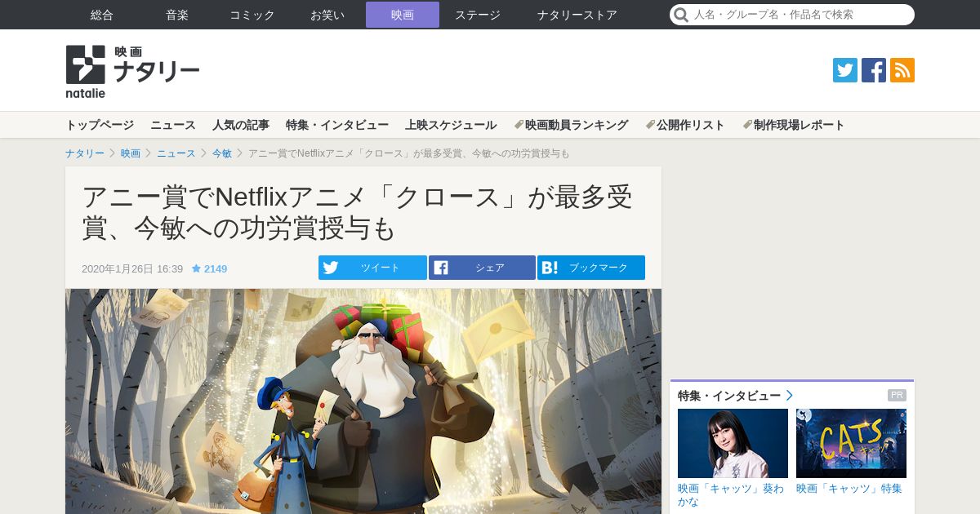Switch to ステージ section tab

pyautogui.click(x=478, y=15)
